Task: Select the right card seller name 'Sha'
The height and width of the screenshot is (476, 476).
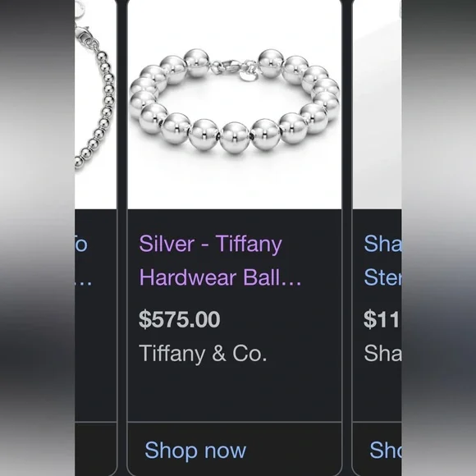Action: 382,354
